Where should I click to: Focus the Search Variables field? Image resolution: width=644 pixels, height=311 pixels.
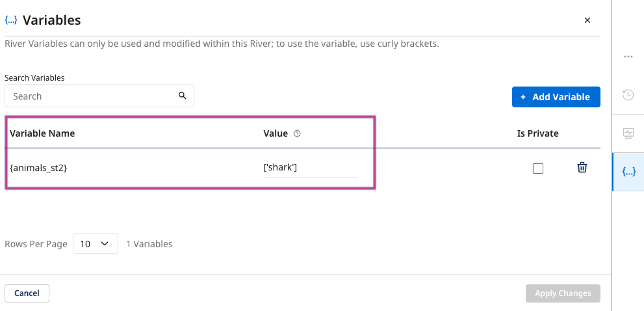tap(91, 96)
